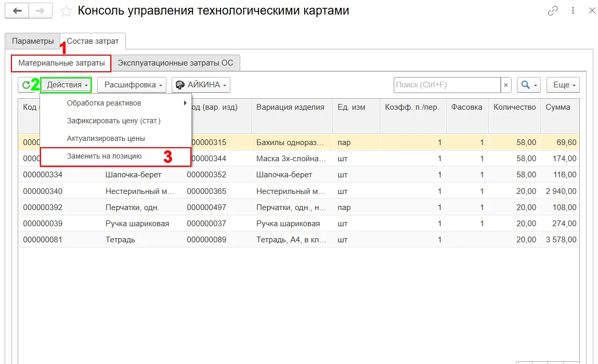Screen dimensions: 598x364
Task: Click the sum value 2 940,00
Action: coord(561,191)
